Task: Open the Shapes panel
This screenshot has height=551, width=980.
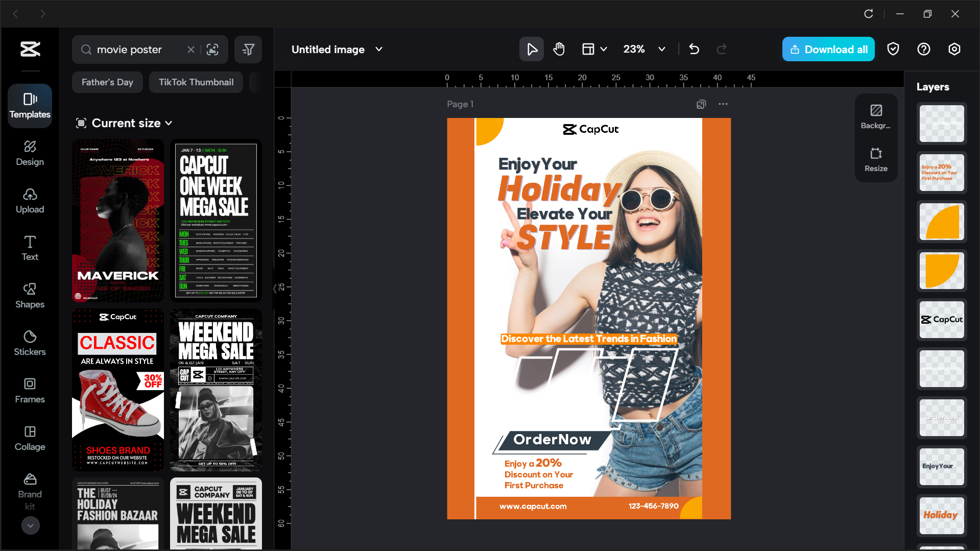Action: (x=29, y=295)
